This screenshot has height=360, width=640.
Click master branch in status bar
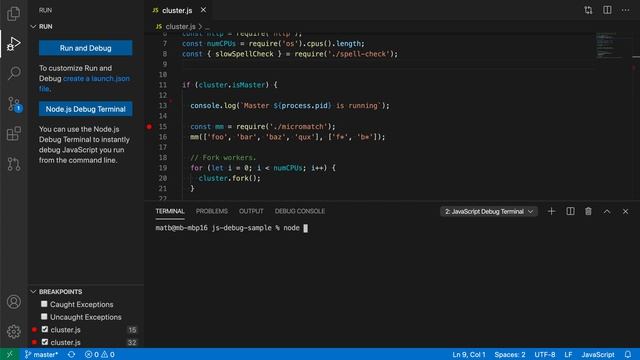pos(41,354)
